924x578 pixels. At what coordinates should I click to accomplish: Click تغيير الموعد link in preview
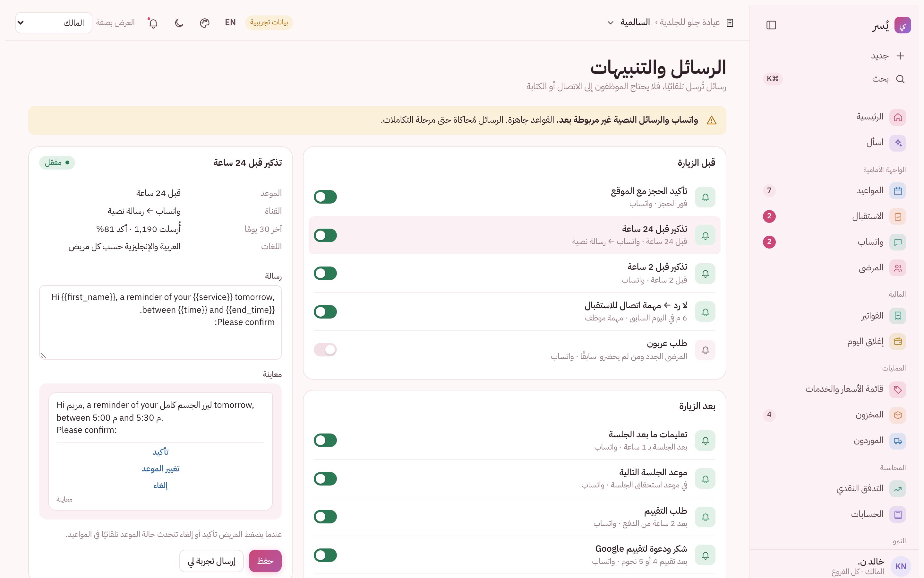coord(160,469)
